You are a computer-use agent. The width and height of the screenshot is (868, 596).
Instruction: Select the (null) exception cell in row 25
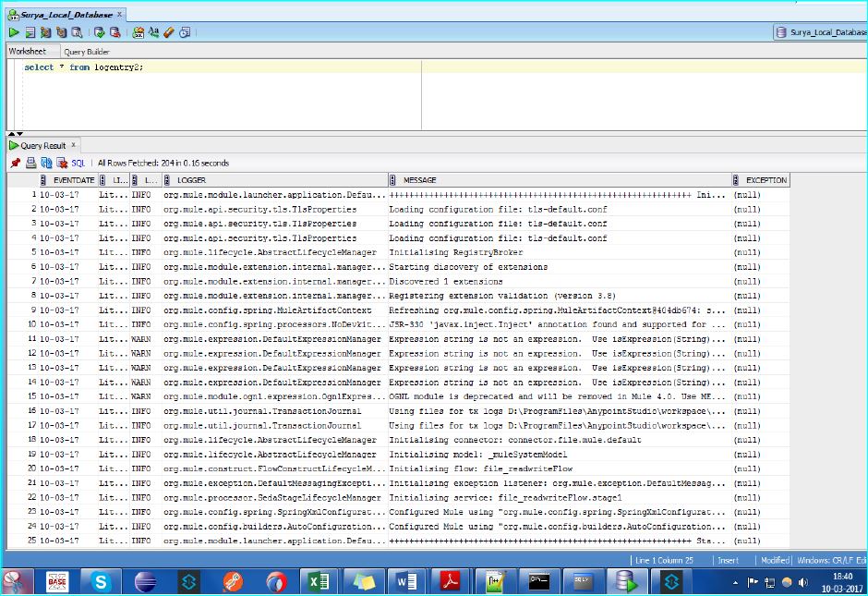(761, 541)
